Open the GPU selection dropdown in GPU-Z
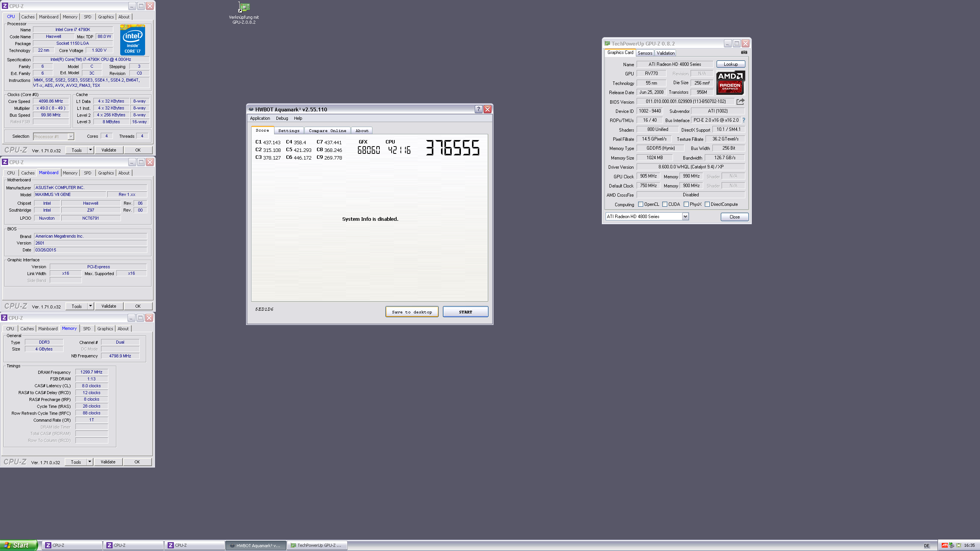The width and height of the screenshot is (980, 551). (685, 217)
